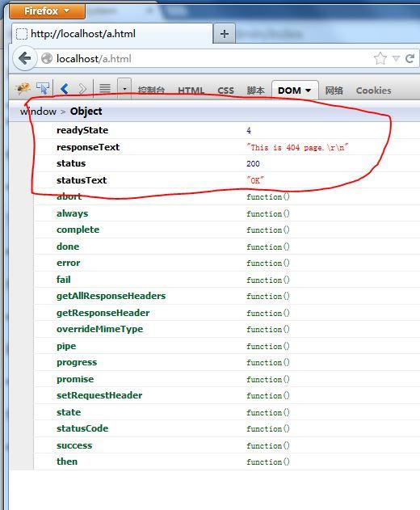Select the responseText property row

pyautogui.click(x=227, y=147)
